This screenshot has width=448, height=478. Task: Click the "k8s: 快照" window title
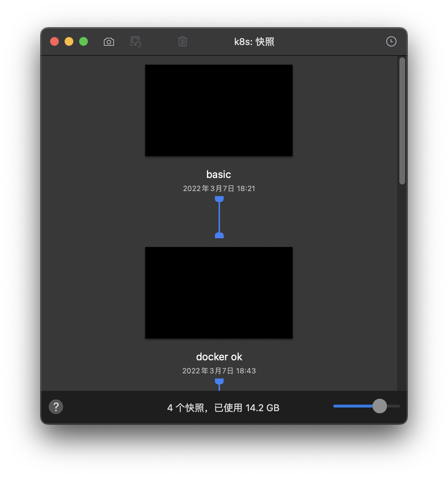coord(254,42)
